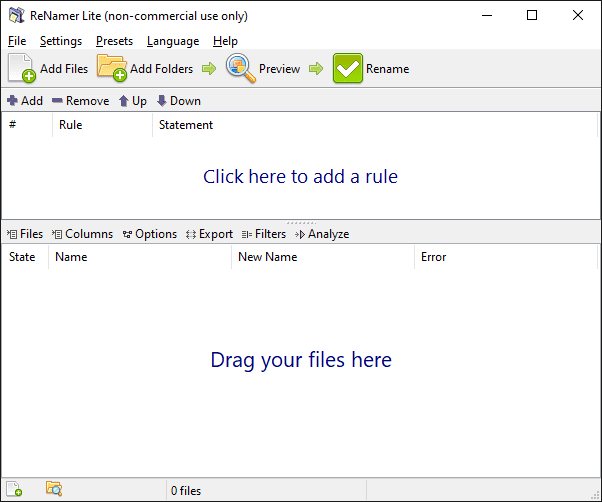This screenshot has width=602, height=502.
Task: Click the Error column header
Action: point(506,257)
